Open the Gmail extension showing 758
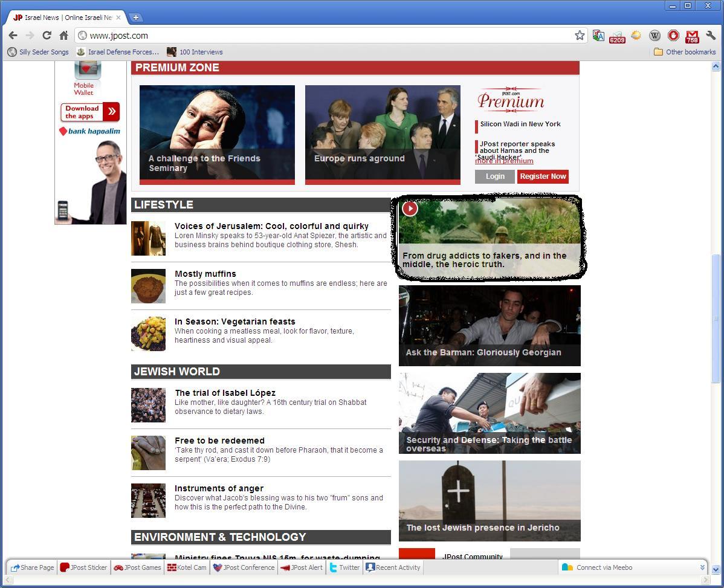Image resolution: width=724 pixels, height=588 pixels. point(692,36)
